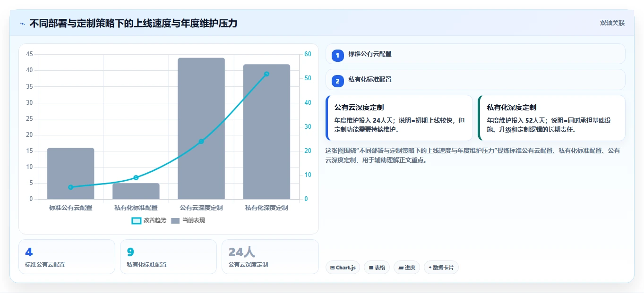Click the bar for 私有化深度定制
Viewport: 644px width, 293px height.
click(266, 132)
